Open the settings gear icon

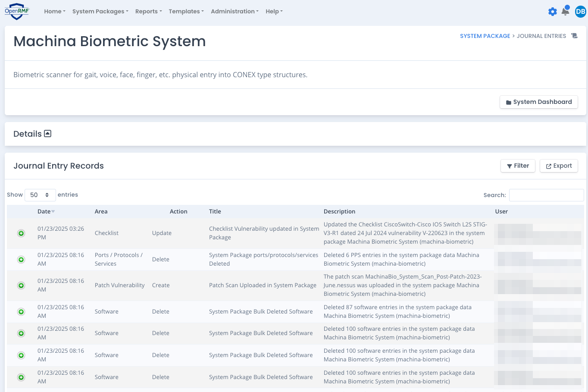(x=553, y=12)
